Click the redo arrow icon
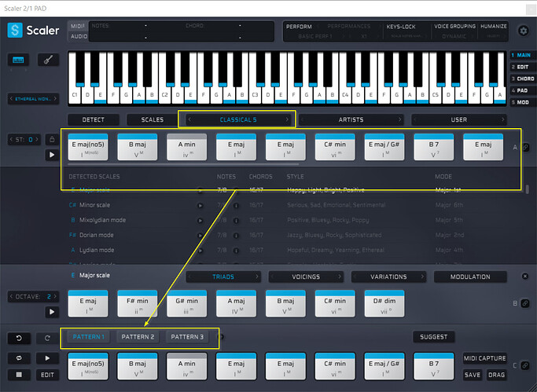Image resolution: width=537 pixels, height=392 pixels. point(47,338)
